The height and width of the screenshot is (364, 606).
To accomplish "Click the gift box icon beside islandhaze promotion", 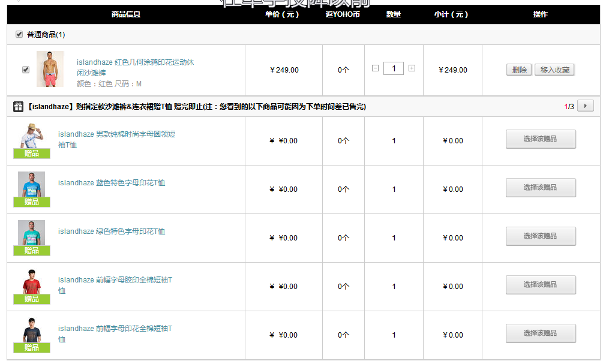I will tap(18, 107).
